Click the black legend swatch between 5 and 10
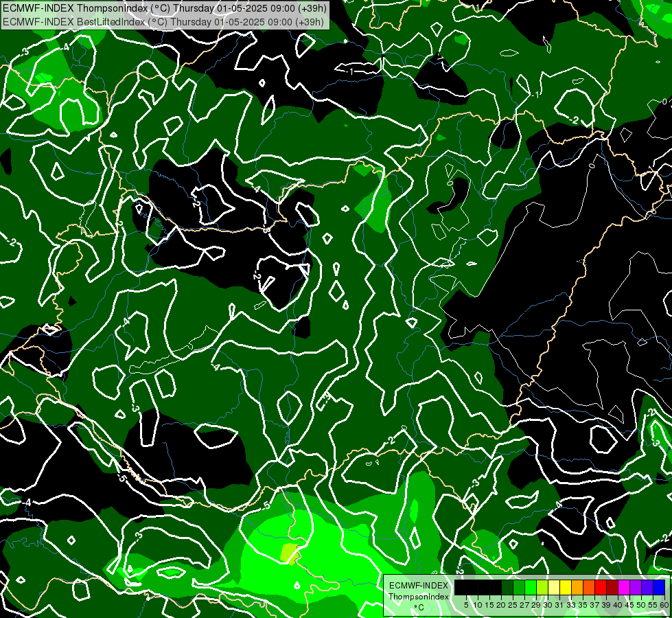 (472, 587)
